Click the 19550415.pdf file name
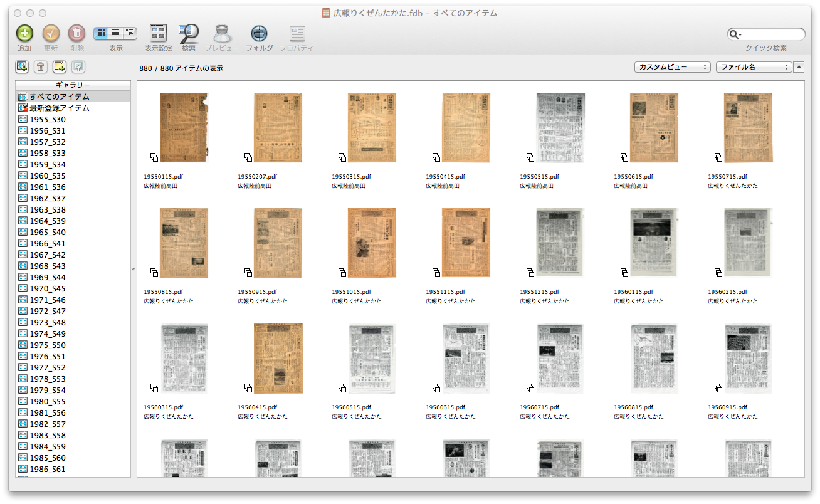The image size is (820, 504). pyautogui.click(x=445, y=177)
